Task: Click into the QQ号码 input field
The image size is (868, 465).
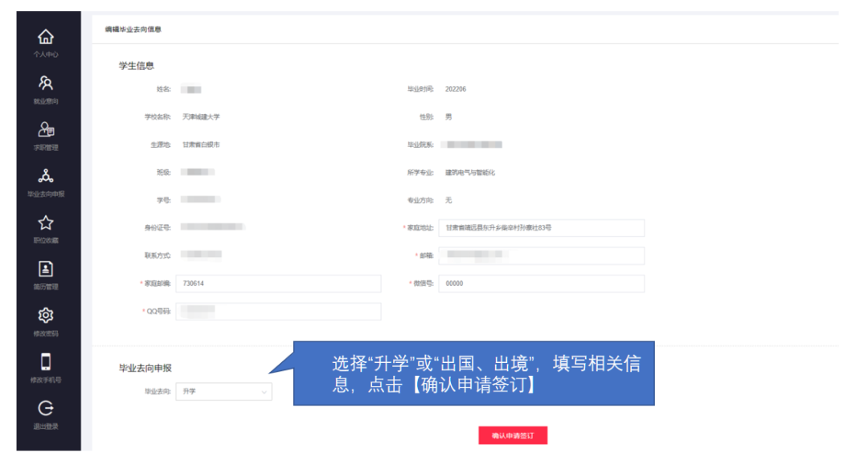Action: point(278,312)
